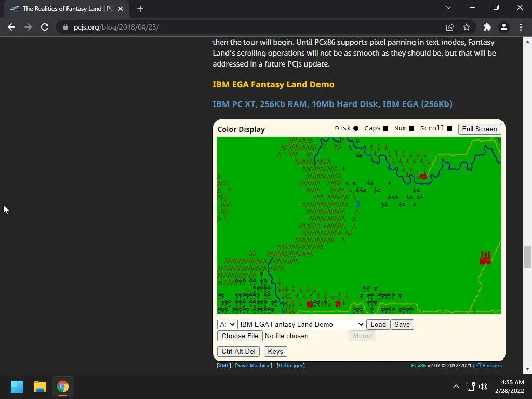532x399 pixels.
Task: Click the page scrollbar thumb
Action: [x=527, y=257]
